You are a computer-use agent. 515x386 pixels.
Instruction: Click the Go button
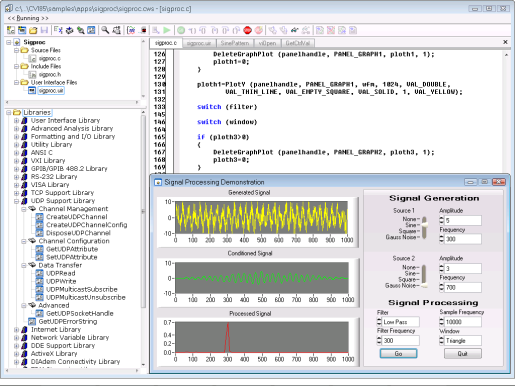(x=398, y=354)
